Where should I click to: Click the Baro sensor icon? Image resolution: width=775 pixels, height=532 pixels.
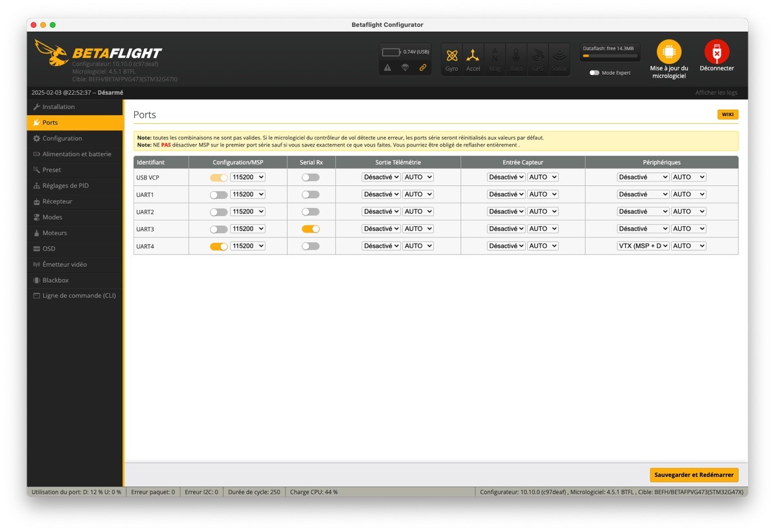pyautogui.click(x=516, y=56)
